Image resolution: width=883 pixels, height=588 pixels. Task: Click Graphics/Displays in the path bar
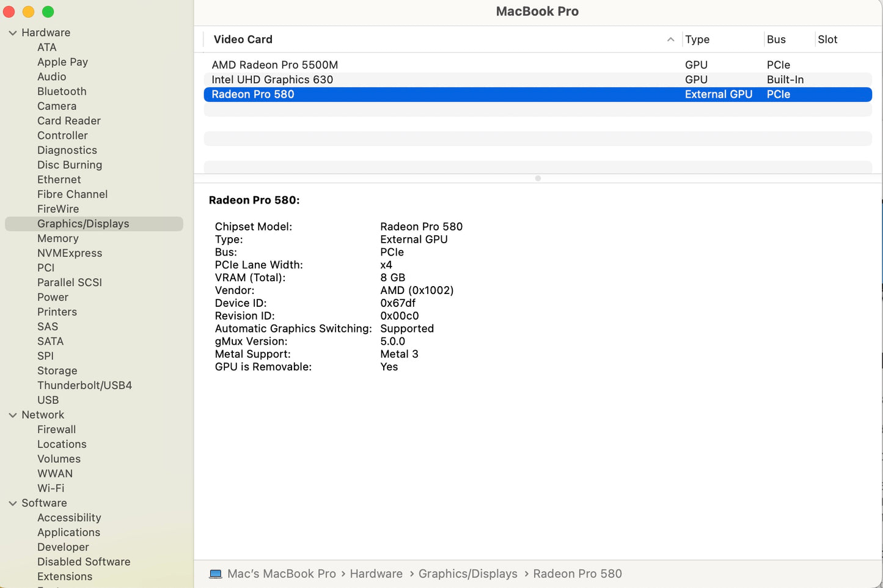tap(467, 574)
